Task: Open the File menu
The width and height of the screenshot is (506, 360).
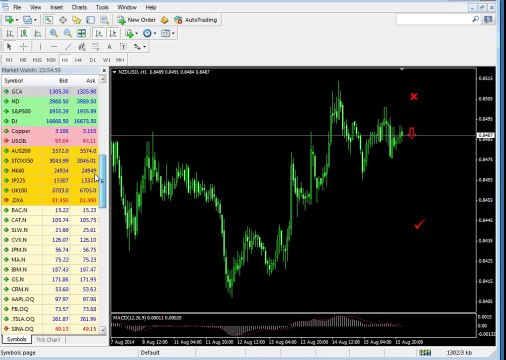Action: 17,7
